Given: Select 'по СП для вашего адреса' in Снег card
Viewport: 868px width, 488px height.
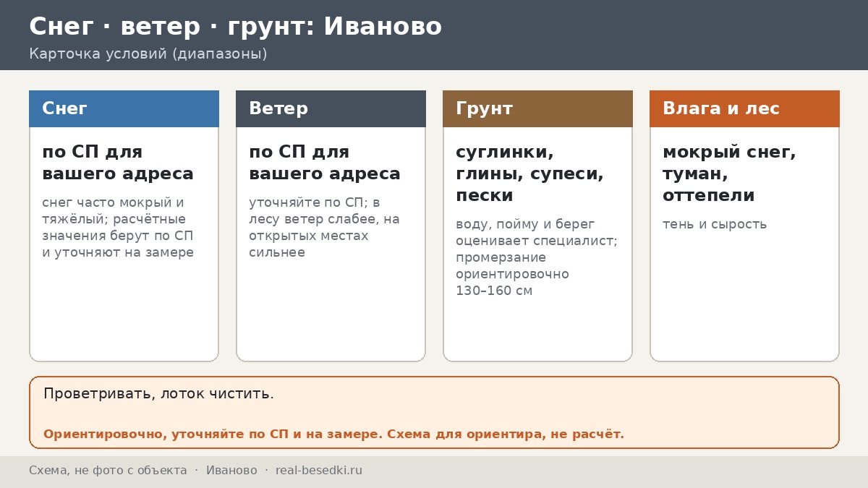Looking at the screenshot, I should click(x=118, y=163).
